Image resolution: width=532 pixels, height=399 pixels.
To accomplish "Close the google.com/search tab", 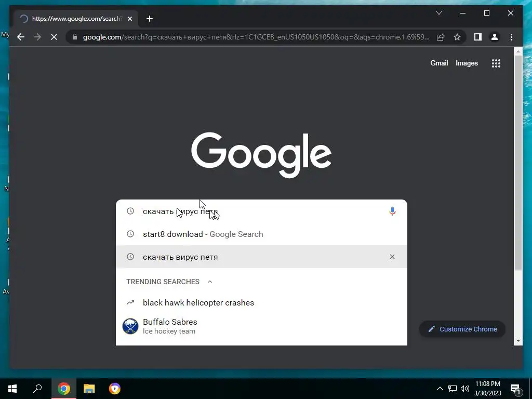I will tap(129, 19).
